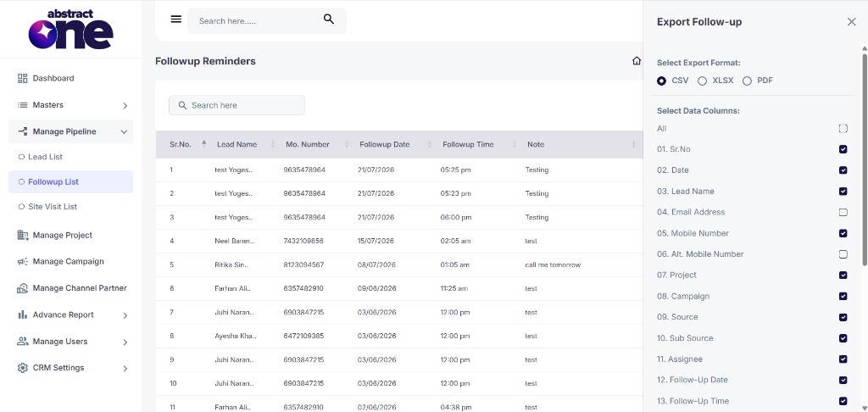The height and width of the screenshot is (412, 868).
Task: Click the Manage Channel Partner icon
Action: coord(23,288)
